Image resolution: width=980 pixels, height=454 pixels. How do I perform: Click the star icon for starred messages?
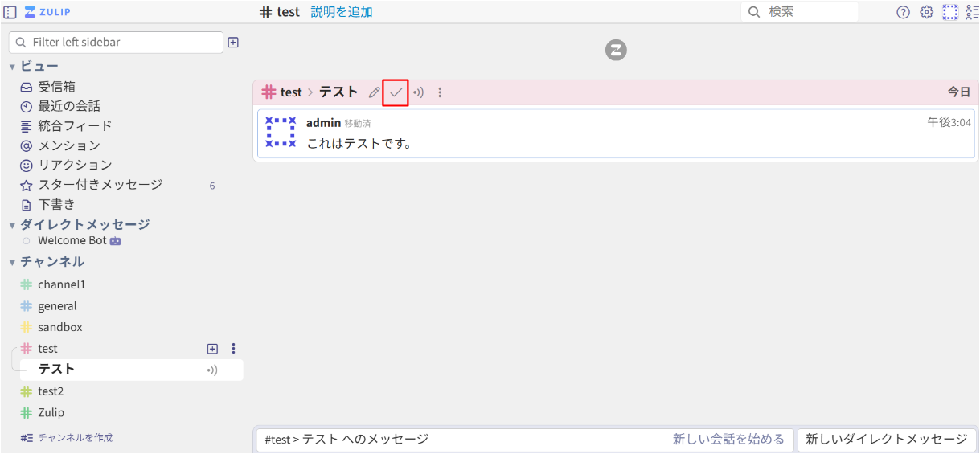pos(27,185)
